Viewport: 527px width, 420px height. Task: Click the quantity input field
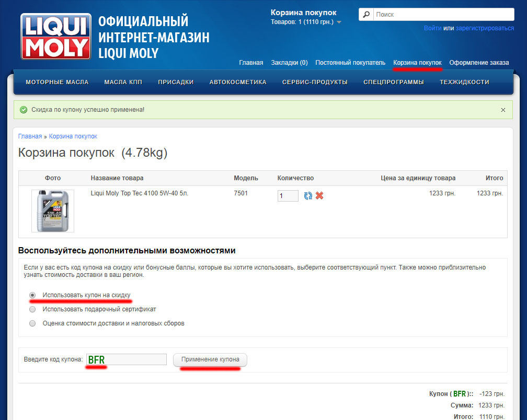click(288, 196)
